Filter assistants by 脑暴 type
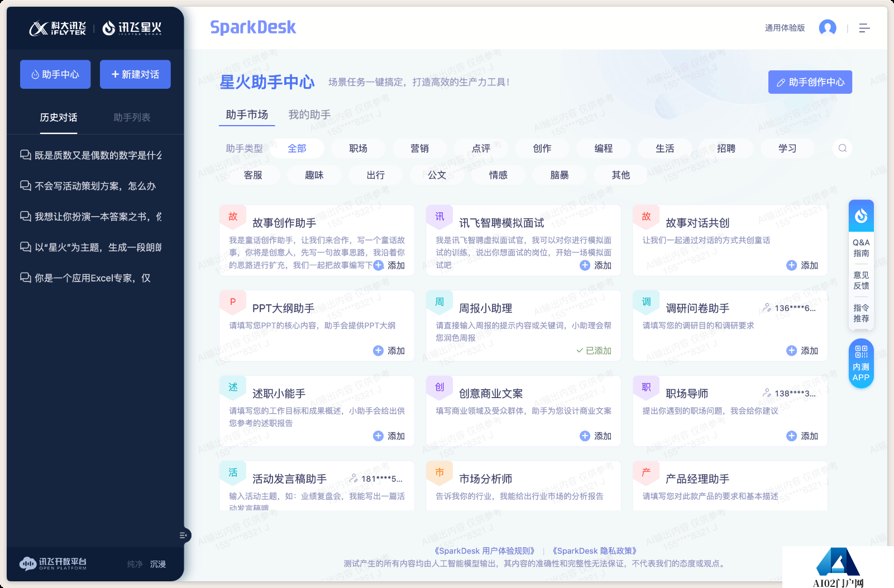This screenshot has height=588, width=894. 560,175
